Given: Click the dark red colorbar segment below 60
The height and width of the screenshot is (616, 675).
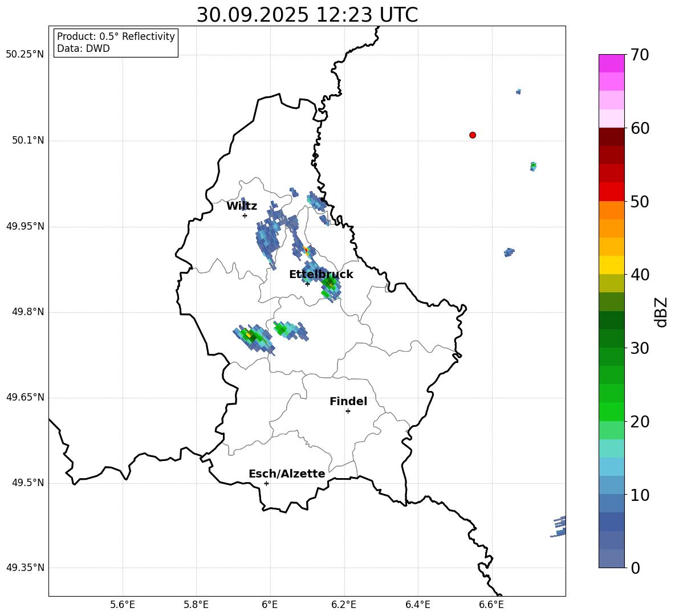Looking at the screenshot, I should coord(612,137).
